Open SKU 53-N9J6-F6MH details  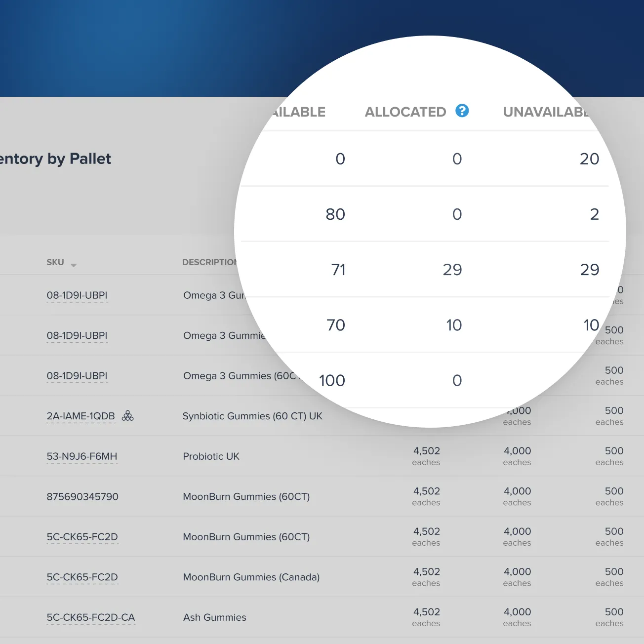click(82, 456)
